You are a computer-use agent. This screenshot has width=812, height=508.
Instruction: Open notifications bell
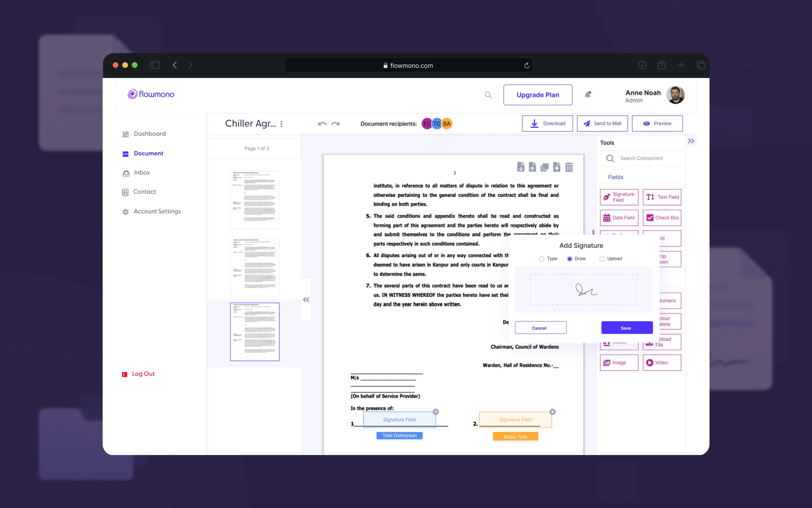tap(587, 95)
